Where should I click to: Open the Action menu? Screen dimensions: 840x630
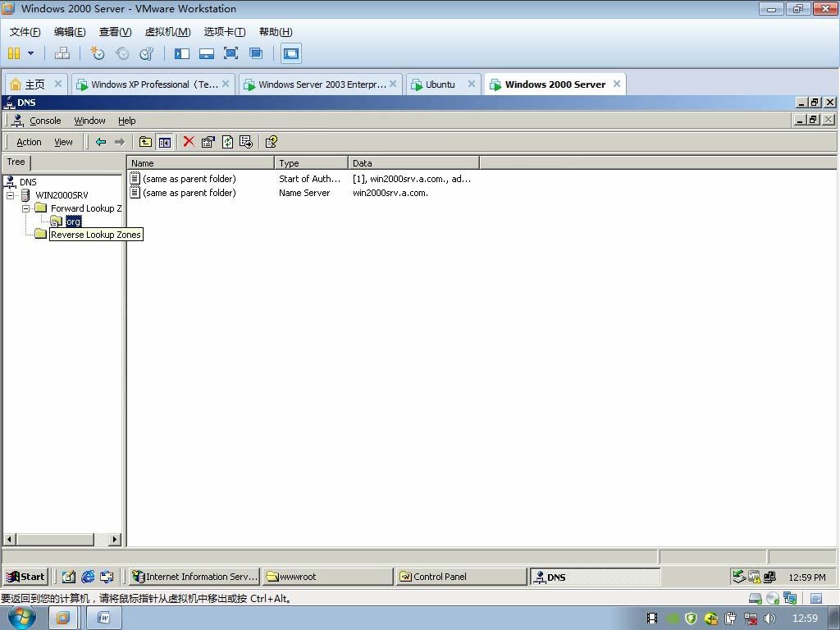click(29, 142)
